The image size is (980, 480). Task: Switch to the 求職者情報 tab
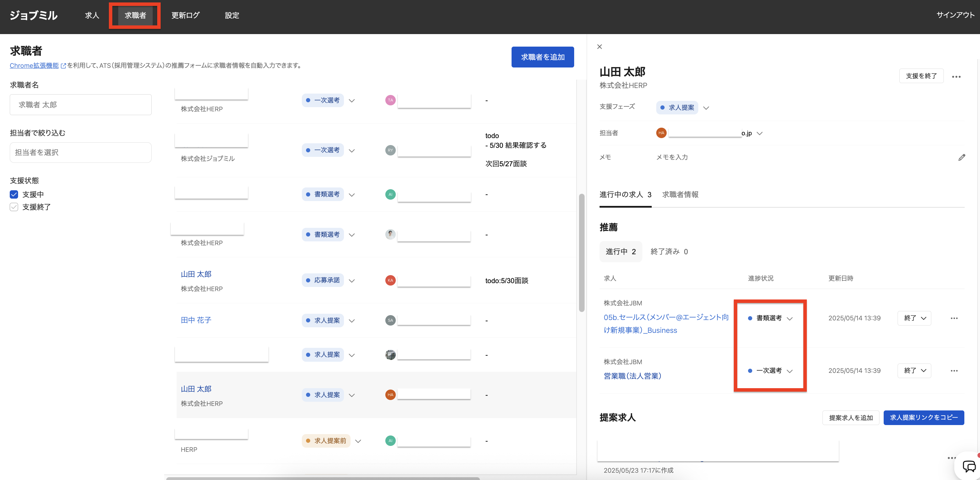680,194
